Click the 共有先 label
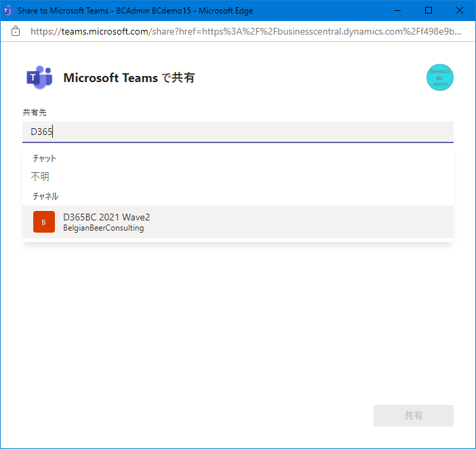476x449 pixels. (x=35, y=113)
